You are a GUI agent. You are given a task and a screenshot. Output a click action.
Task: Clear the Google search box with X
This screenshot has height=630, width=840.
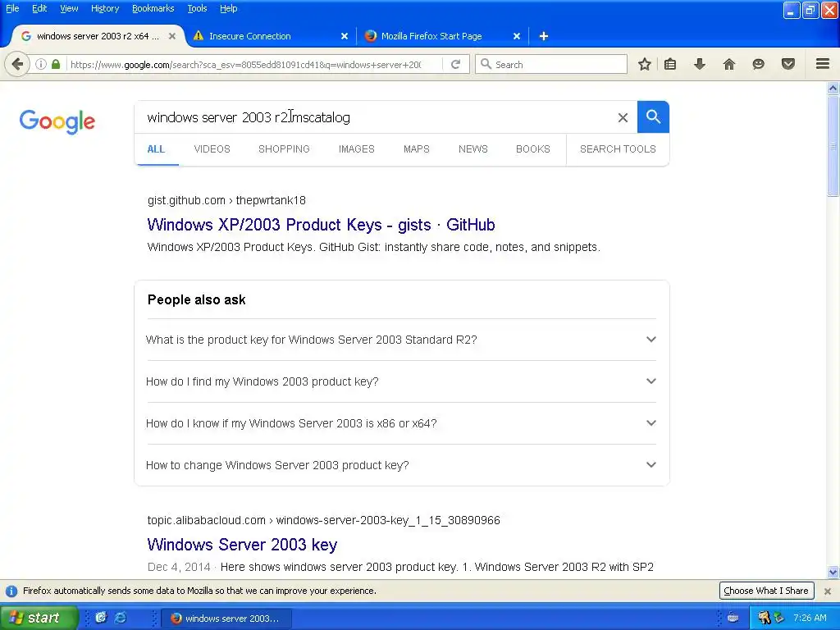623,117
